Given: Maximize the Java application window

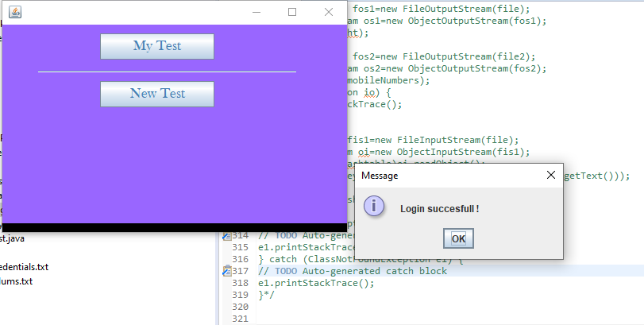Looking at the screenshot, I should 292,13.
